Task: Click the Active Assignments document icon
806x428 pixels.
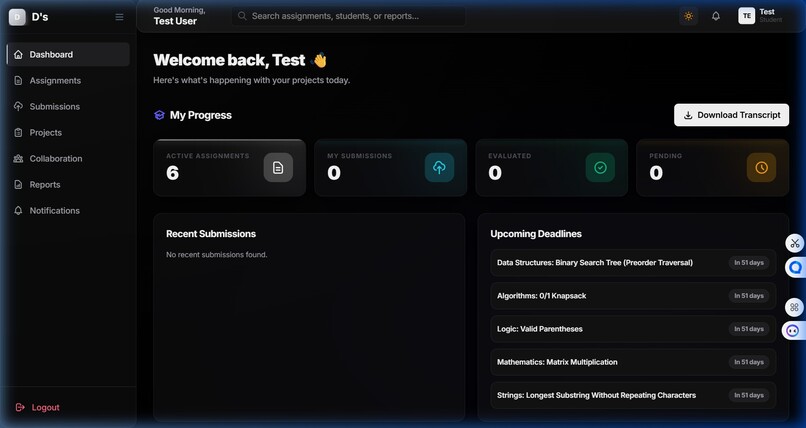Action: [278, 168]
